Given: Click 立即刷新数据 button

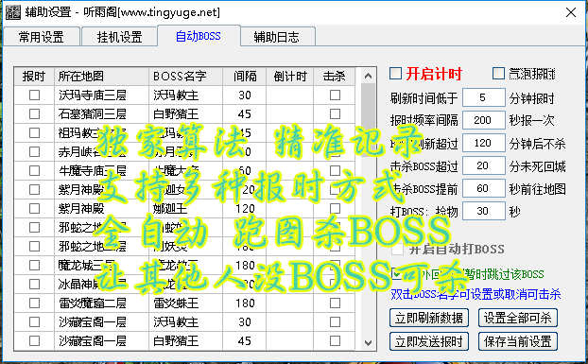Looking at the screenshot, I should pos(429,318).
